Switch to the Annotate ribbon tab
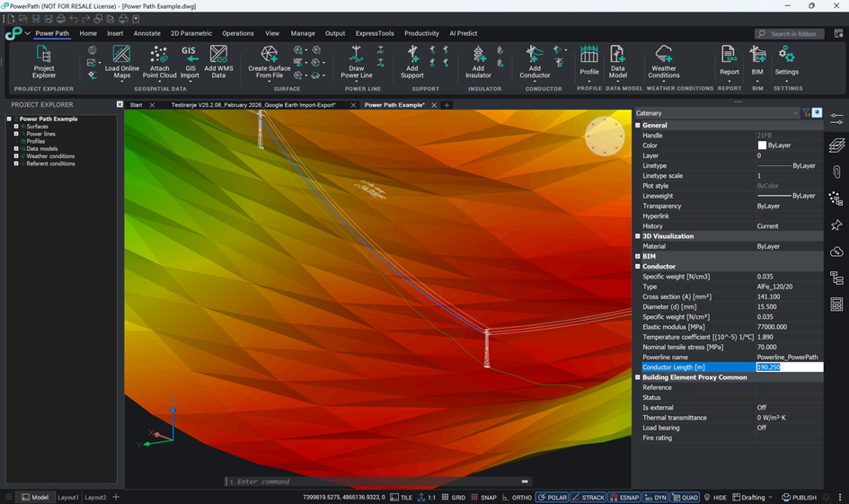Image resolution: width=849 pixels, height=504 pixels. point(146,33)
